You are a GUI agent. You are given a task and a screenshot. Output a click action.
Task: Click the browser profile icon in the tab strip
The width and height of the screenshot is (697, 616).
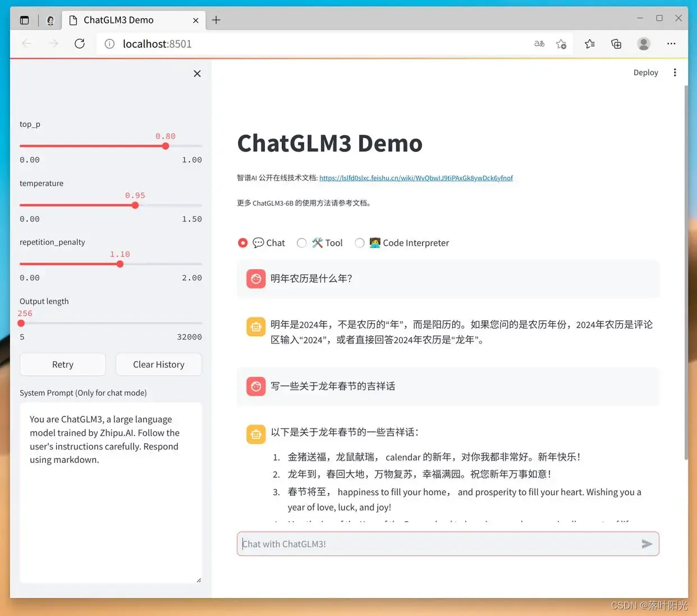click(50, 20)
